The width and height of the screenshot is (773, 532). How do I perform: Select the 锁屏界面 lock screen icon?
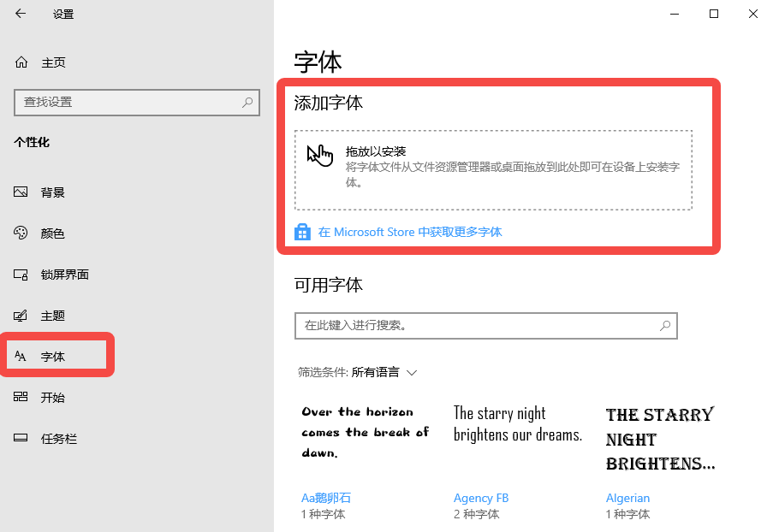[22, 275]
